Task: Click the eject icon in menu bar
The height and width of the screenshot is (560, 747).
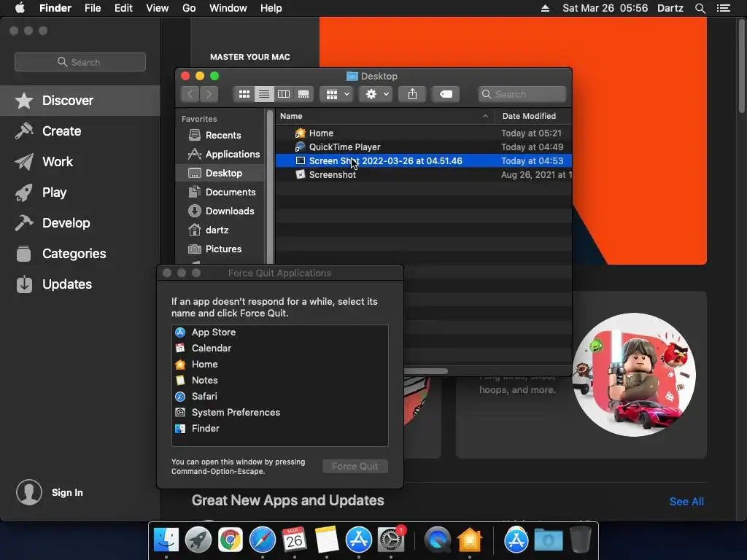Action: [545, 8]
